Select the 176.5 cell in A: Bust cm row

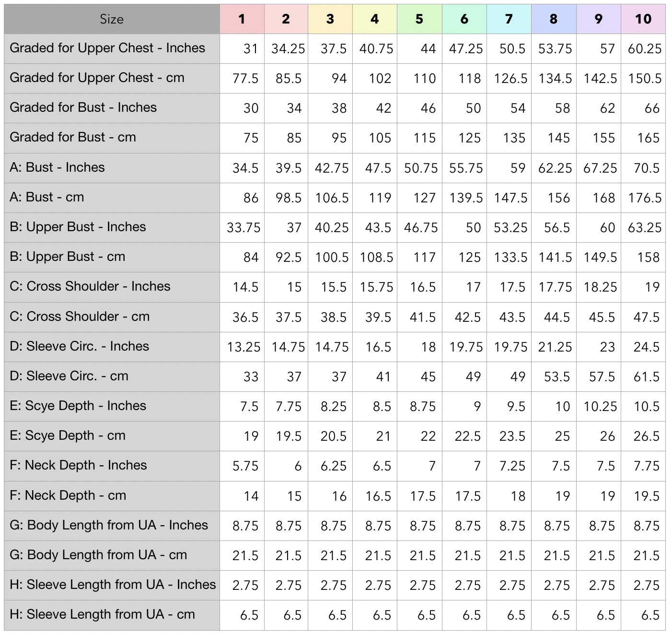(x=644, y=198)
